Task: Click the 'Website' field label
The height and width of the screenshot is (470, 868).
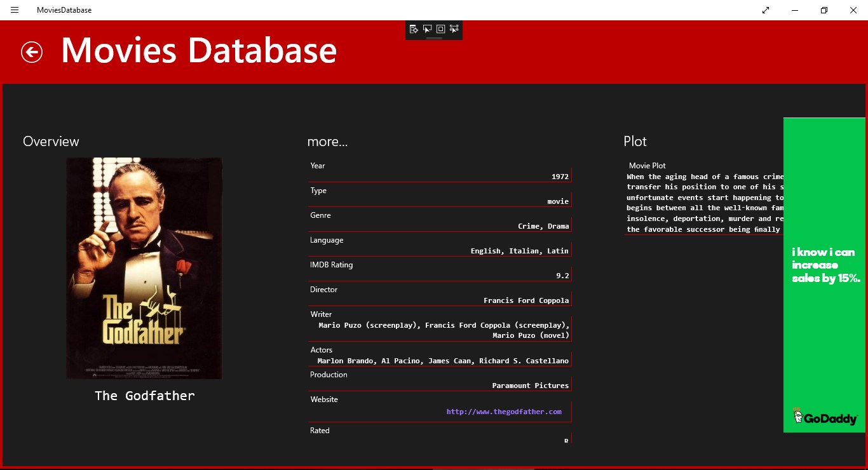Action: click(324, 399)
